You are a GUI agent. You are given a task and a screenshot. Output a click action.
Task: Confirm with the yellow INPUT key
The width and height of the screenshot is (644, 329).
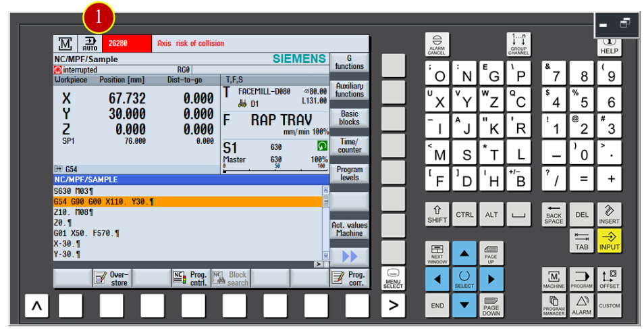click(609, 241)
